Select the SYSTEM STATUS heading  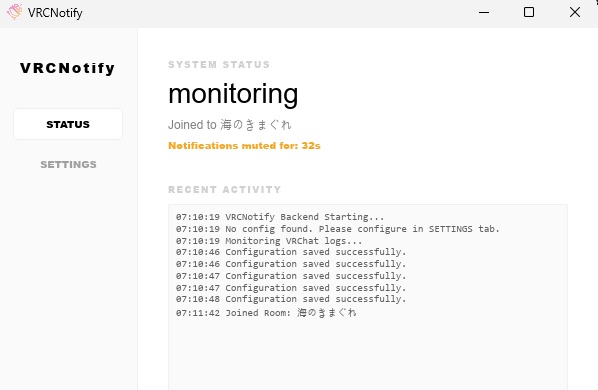tap(219, 64)
